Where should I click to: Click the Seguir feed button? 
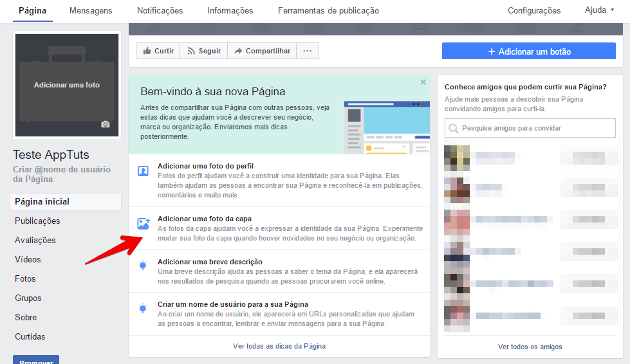coord(204,51)
